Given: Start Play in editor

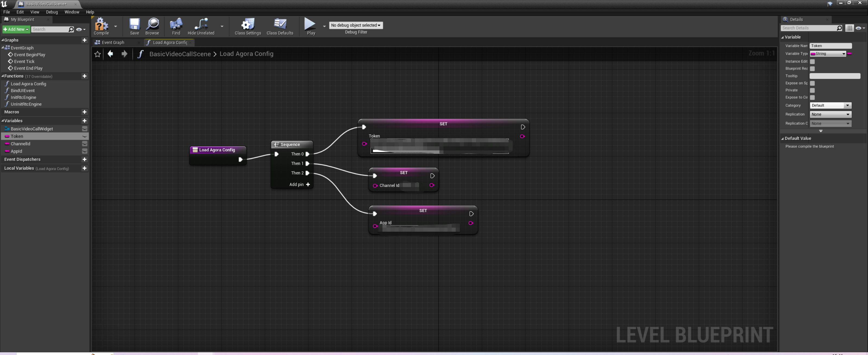Looking at the screenshot, I should 311,26.
